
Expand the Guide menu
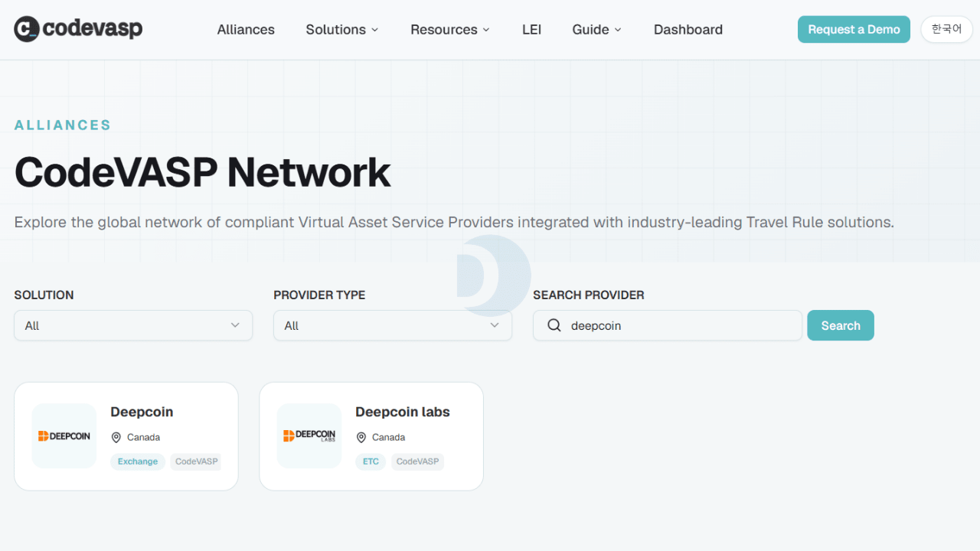click(597, 30)
